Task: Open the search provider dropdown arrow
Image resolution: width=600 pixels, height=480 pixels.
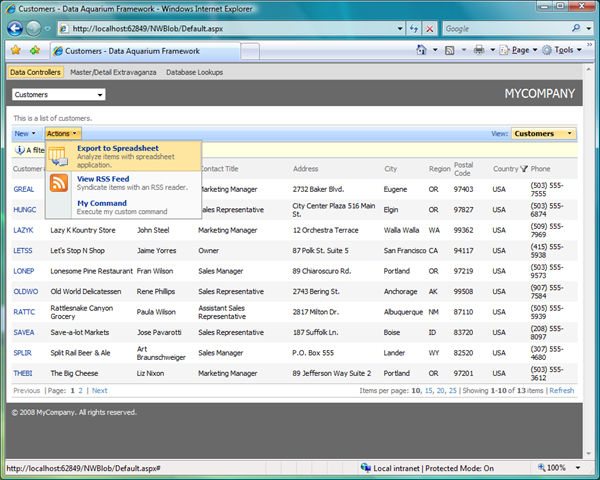Action: pyautogui.click(x=589, y=29)
